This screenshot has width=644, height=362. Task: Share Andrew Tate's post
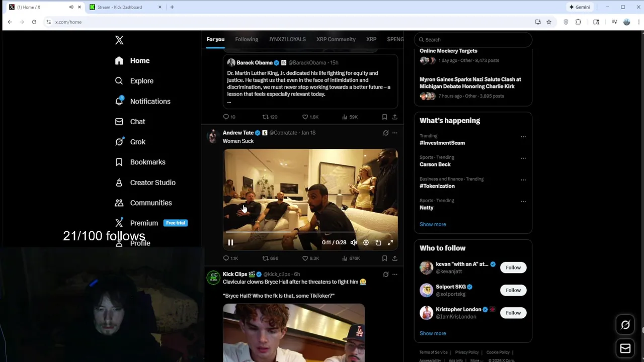click(x=395, y=258)
